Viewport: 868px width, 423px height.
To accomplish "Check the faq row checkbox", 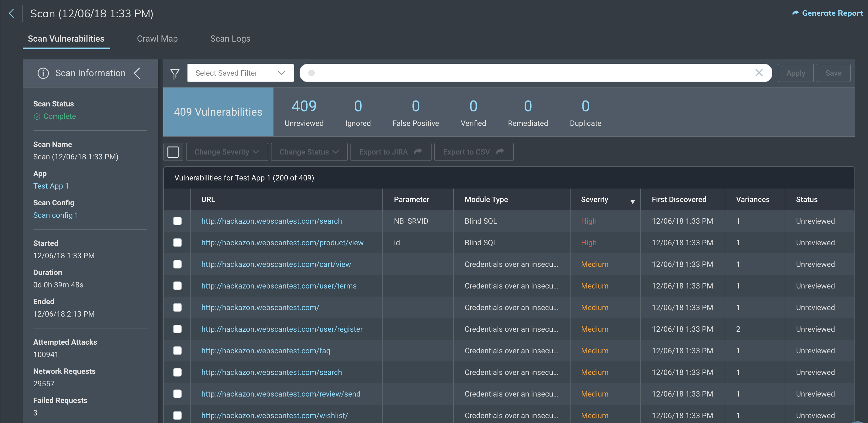I will [x=177, y=351].
